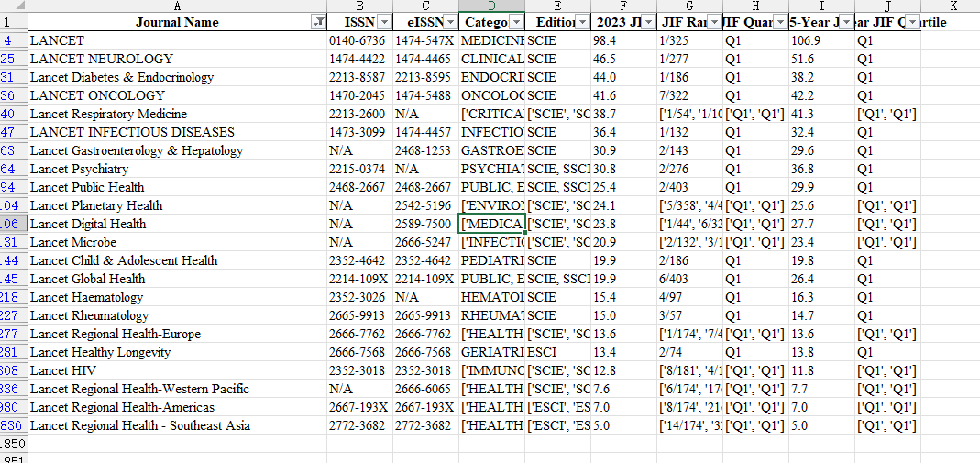Select JIF Rank value 4/97
The height and width of the screenshot is (463, 980).
point(690,297)
